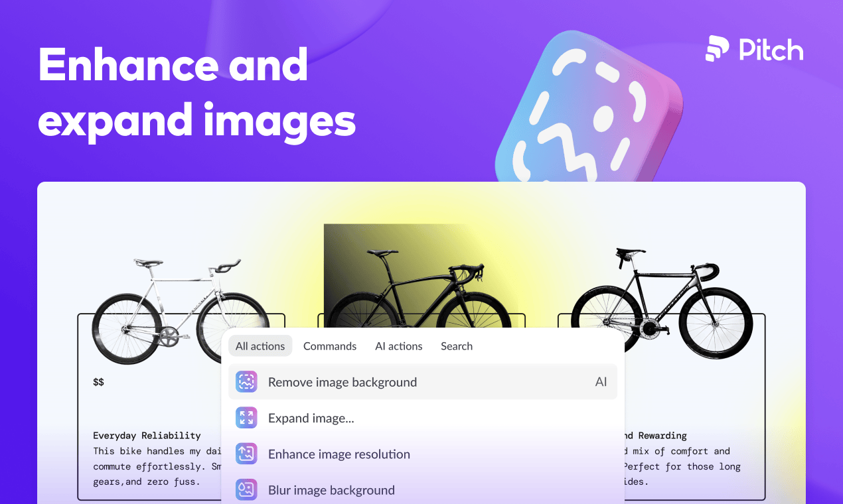Switch to the AI actions tab
This screenshot has width=843, height=504.
tap(399, 346)
